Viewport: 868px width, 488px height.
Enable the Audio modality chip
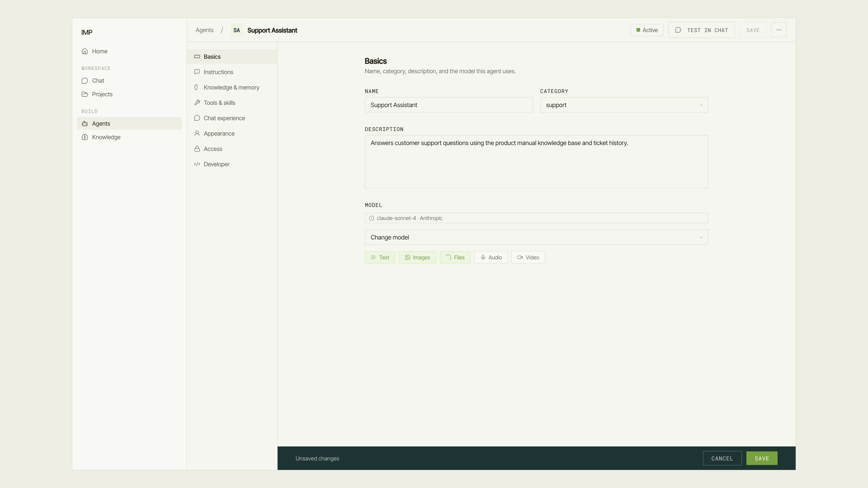491,257
